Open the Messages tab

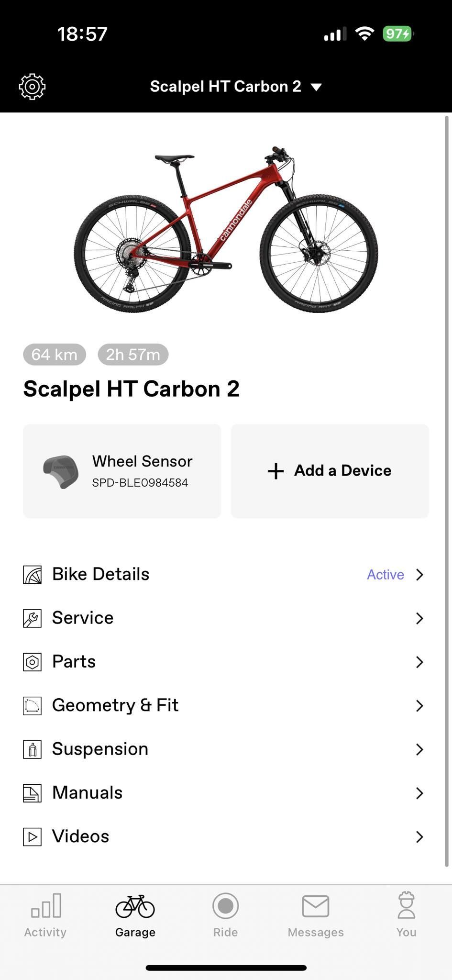pos(316,915)
